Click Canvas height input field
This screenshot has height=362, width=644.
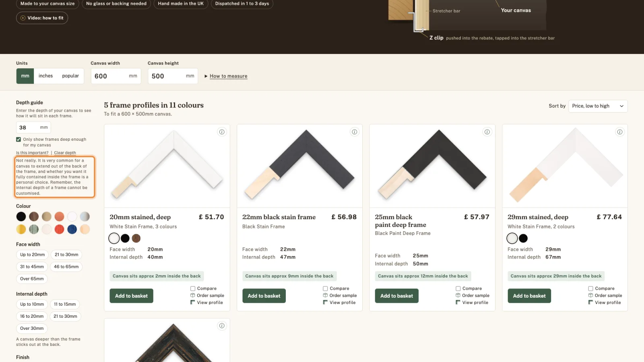[173, 76]
